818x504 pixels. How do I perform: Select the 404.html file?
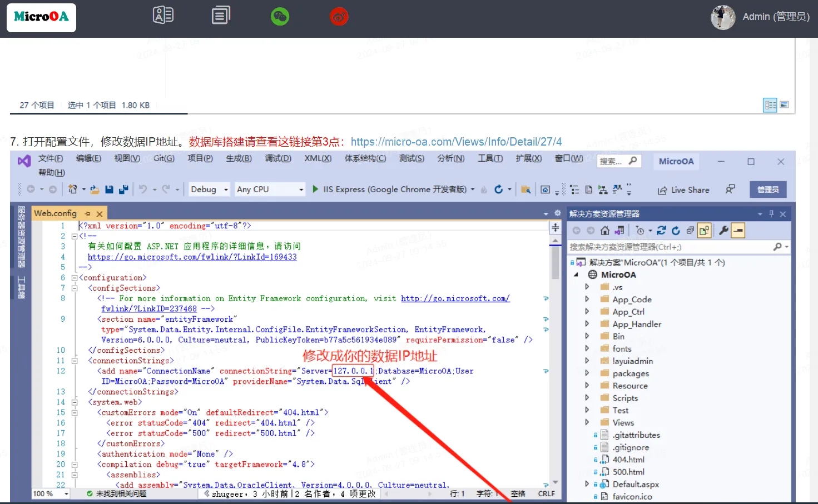(x=628, y=460)
